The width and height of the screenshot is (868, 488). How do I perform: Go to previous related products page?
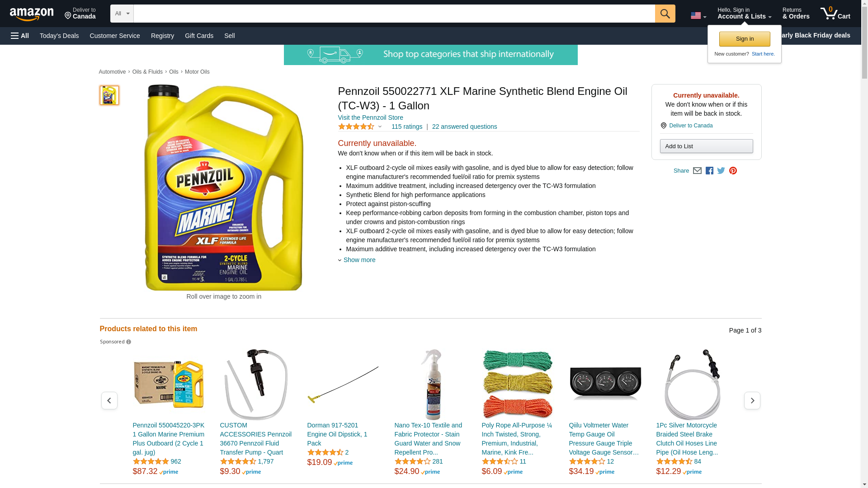click(109, 401)
